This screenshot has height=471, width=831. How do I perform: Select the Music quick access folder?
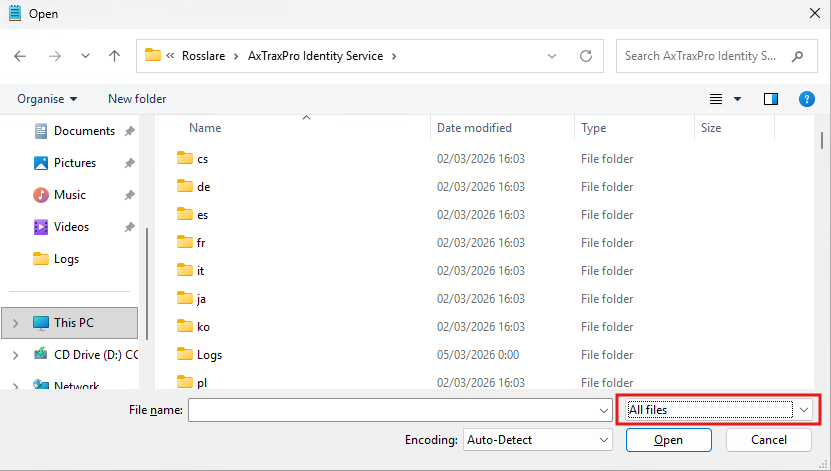pos(68,195)
